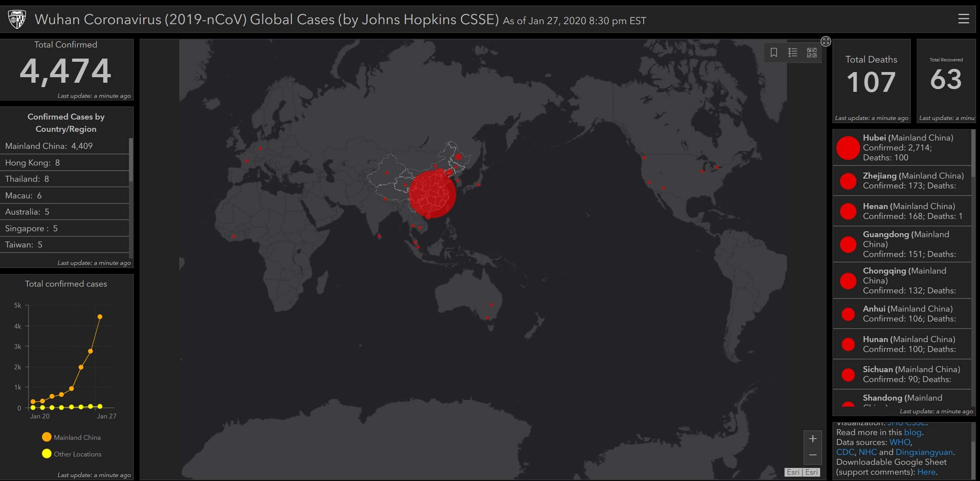Select Hunan Confirmed: 100 entry
The image size is (980, 481).
(x=902, y=344)
